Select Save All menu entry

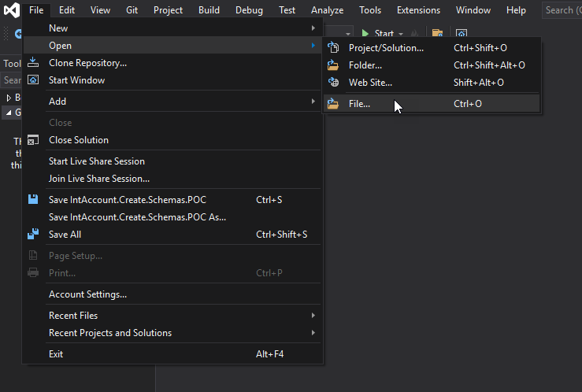[x=172, y=235]
